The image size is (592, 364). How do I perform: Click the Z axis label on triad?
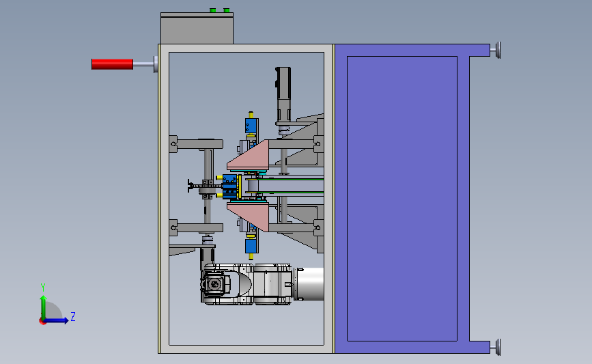(x=73, y=316)
